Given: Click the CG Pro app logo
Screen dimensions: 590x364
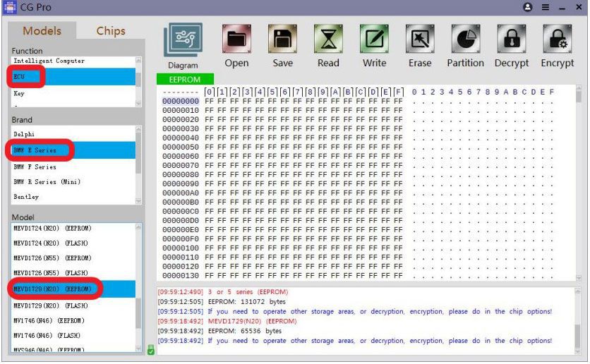Looking at the screenshot, I should point(9,7).
